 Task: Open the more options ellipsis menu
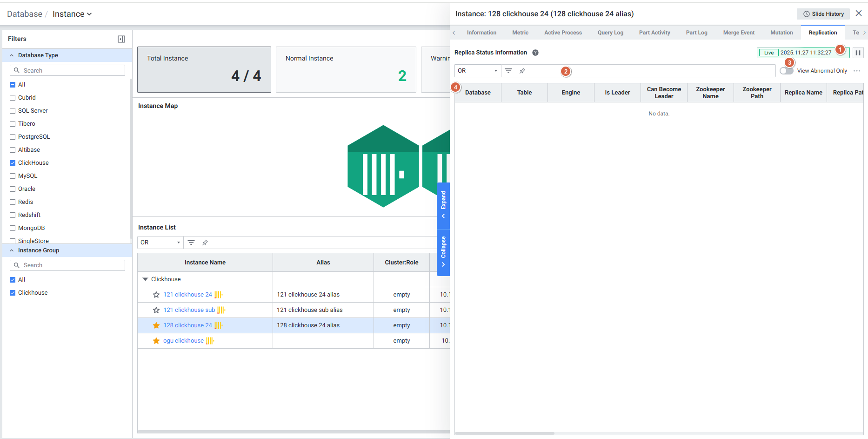point(857,71)
